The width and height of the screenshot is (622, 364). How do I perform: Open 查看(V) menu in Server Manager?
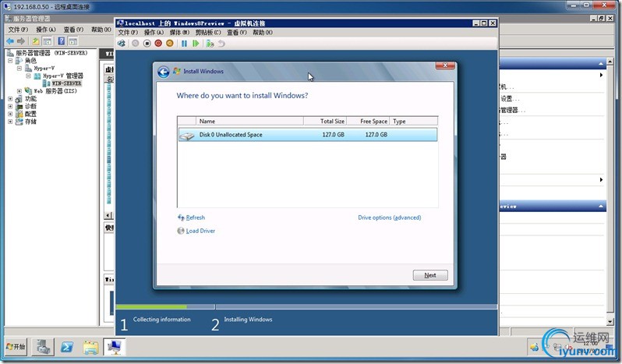(73, 30)
